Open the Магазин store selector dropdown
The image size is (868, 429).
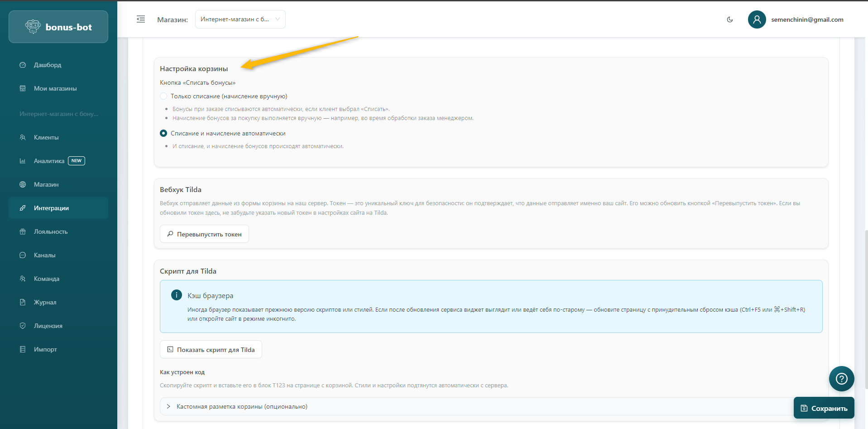click(240, 19)
